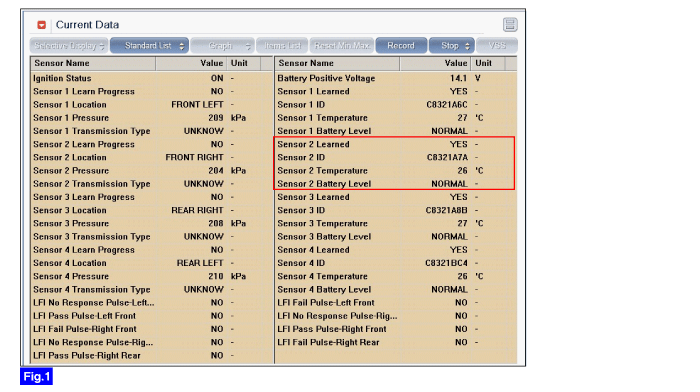Select the Sensor 2 Learned row
Image resolution: width=700 pixels, height=392 pixels.
(396, 144)
